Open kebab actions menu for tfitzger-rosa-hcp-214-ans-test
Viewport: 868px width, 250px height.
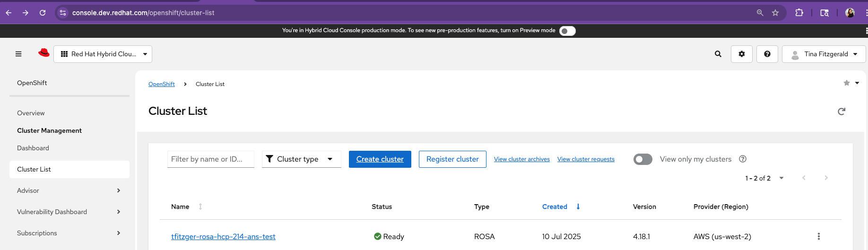coord(819,236)
